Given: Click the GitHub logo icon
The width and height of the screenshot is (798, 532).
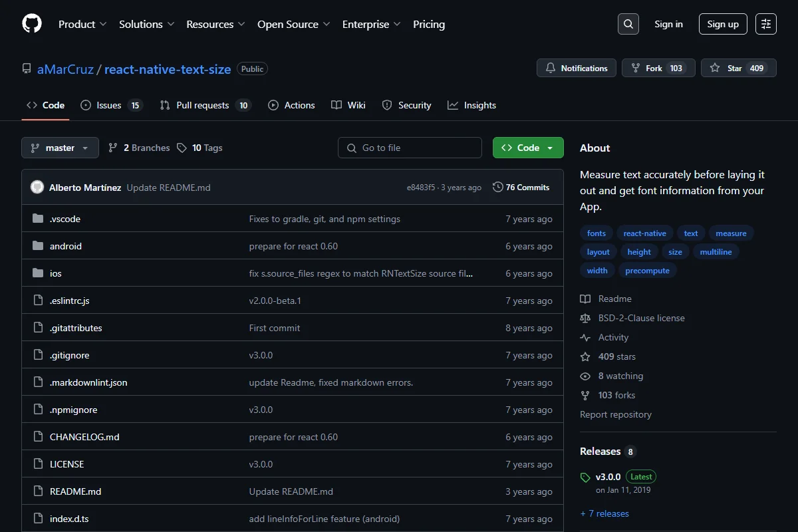Looking at the screenshot, I should coord(32,24).
